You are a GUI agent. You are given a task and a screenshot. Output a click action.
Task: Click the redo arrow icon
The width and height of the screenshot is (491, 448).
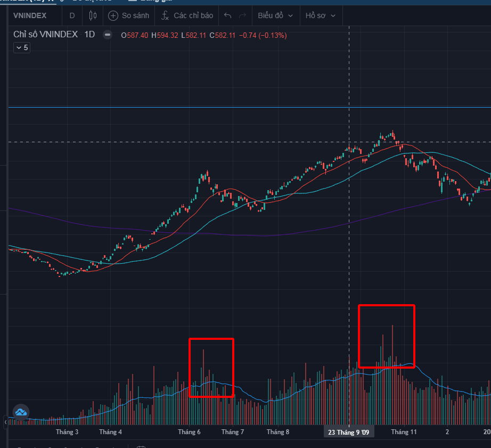click(243, 15)
